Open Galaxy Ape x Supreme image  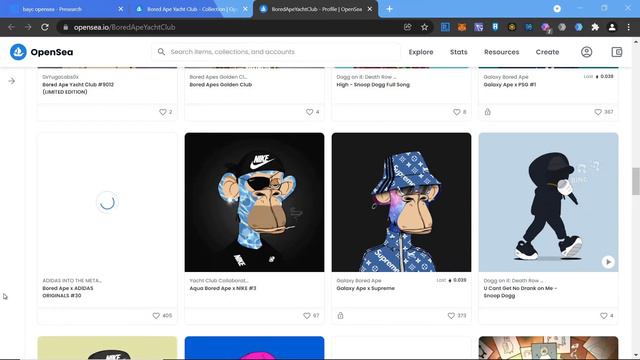pyautogui.click(x=401, y=202)
